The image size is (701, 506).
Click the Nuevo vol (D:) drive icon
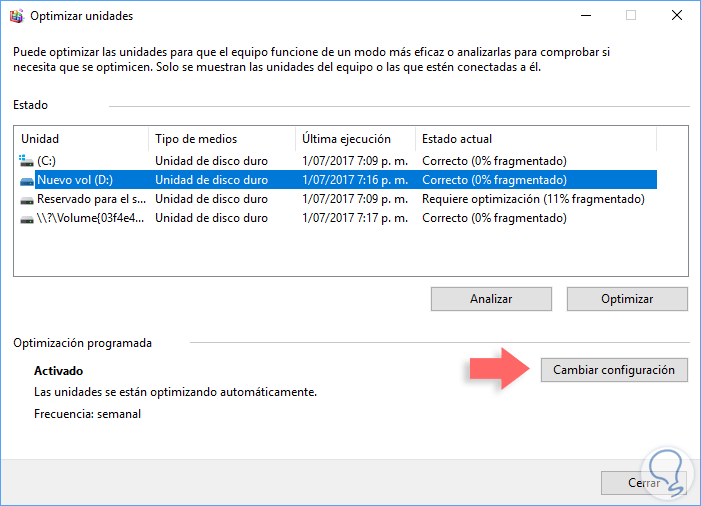point(27,180)
